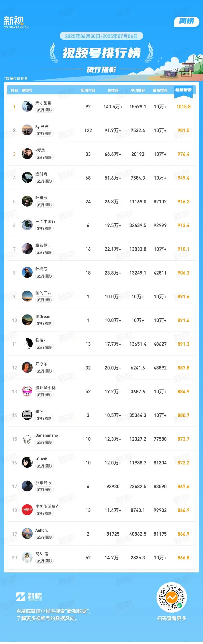
Task: Open the account name -爱风
Action: coord(40,150)
